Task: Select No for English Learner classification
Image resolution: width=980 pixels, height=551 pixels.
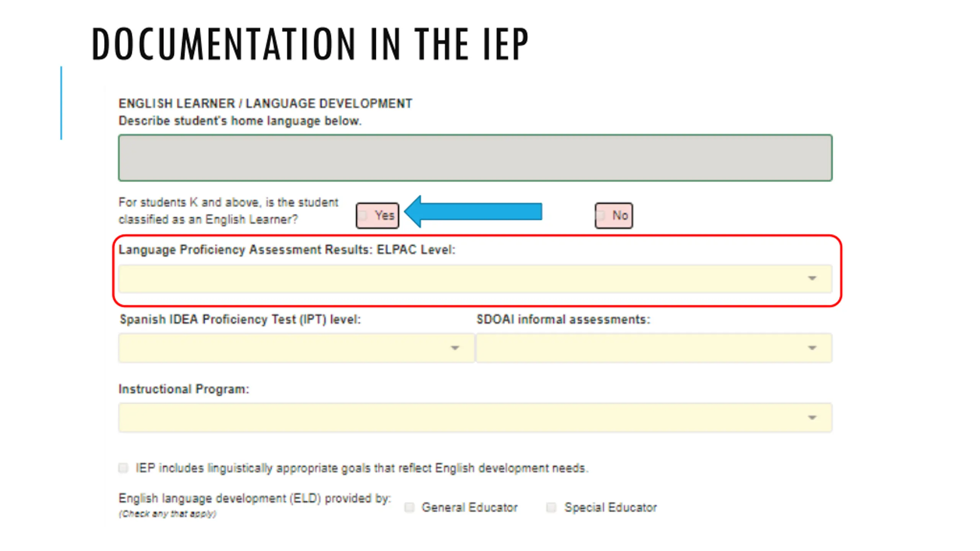Action: (614, 215)
